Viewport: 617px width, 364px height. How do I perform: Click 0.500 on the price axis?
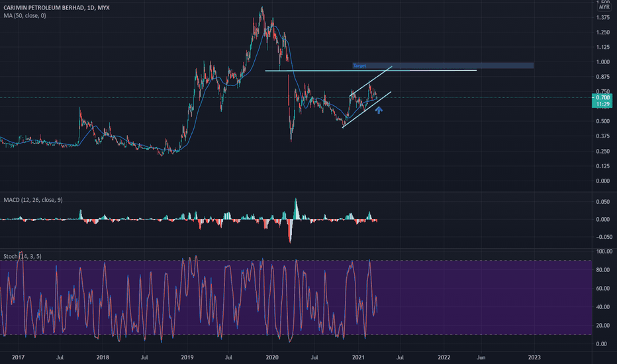click(603, 121)
